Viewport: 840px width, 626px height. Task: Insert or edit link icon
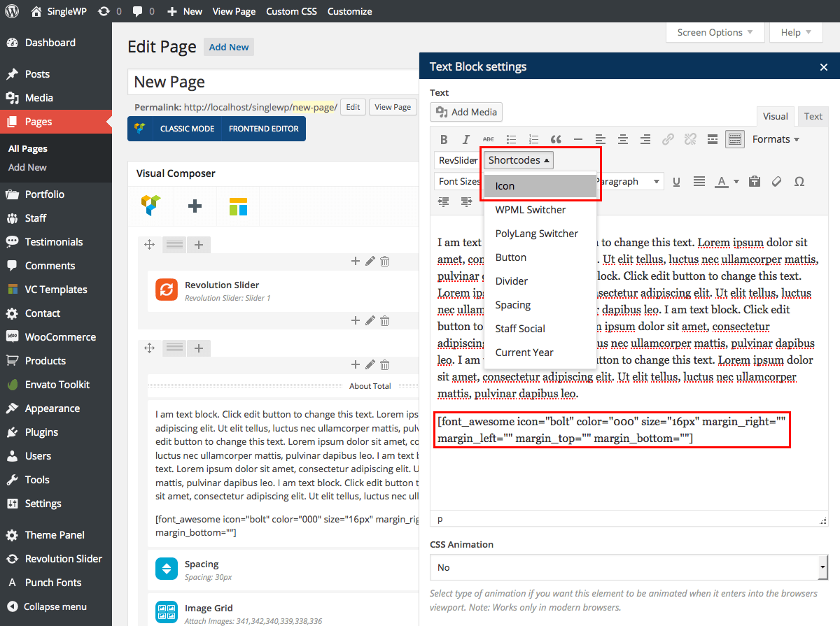pos(668,139)
